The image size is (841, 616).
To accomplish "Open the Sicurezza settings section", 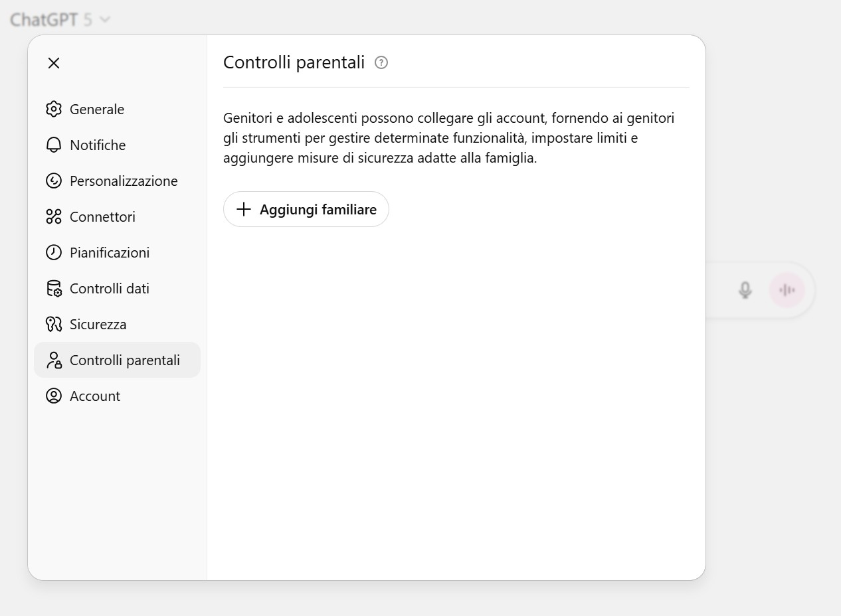I will point(98,324).
